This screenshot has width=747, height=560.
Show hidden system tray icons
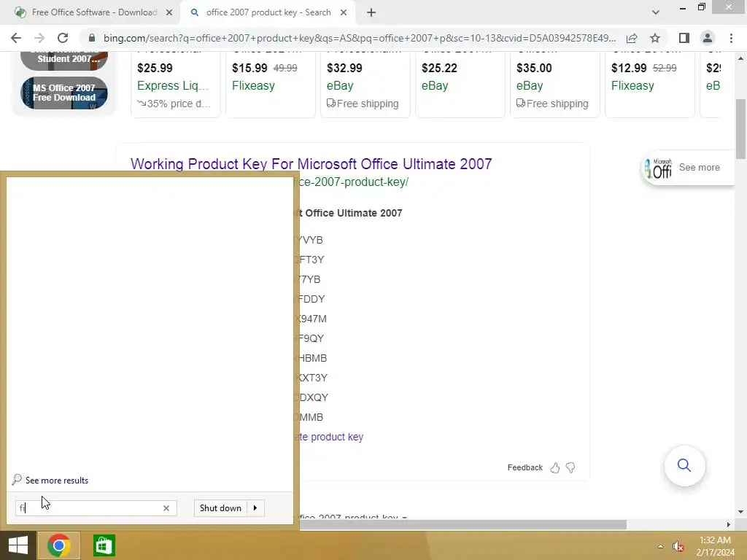point(660,546)
